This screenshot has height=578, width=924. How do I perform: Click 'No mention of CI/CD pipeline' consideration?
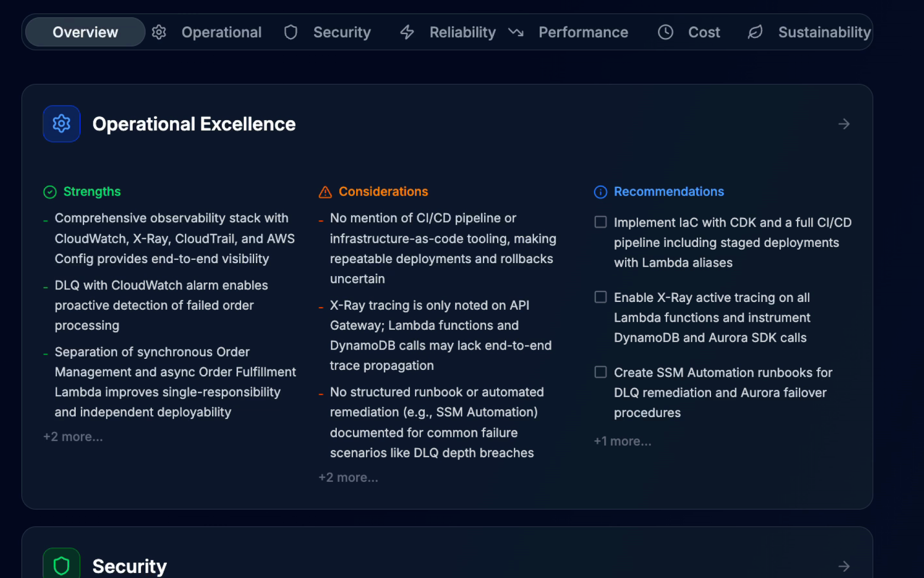(443, 248)
